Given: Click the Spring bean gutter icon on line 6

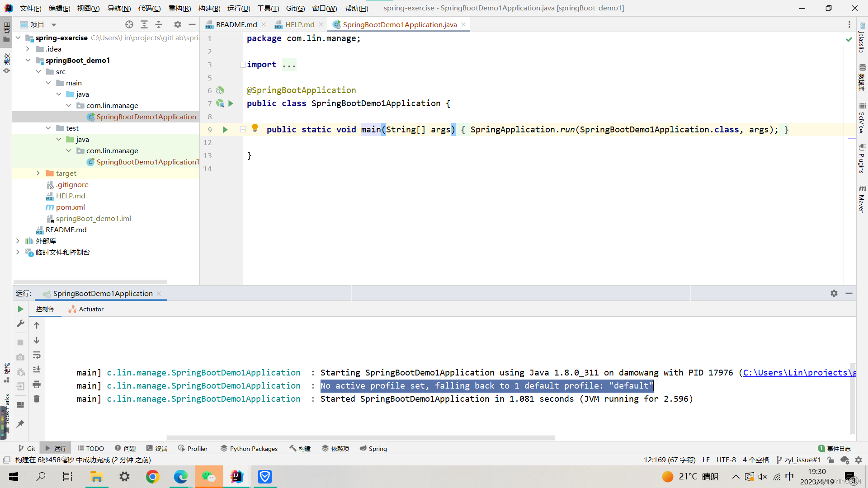Looking at the screenshot, I should (x=220, y=90).
